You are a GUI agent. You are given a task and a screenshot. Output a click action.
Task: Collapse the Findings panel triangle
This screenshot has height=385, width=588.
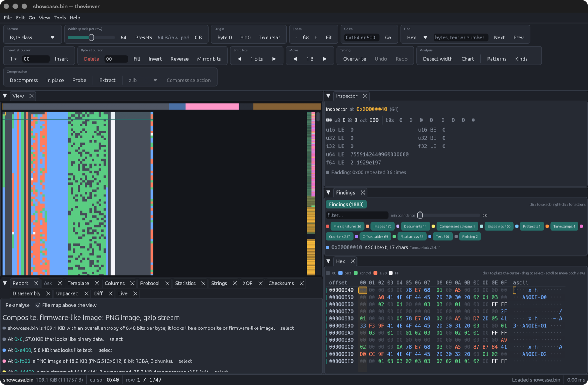click(329, 192)
